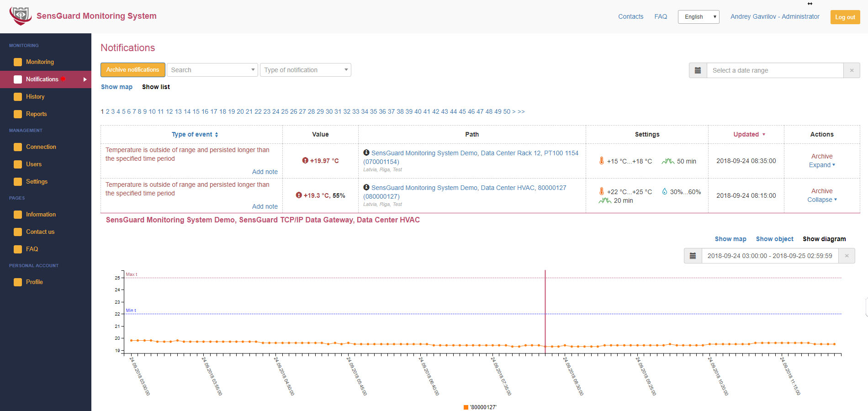Click the info icon for Data Center Rack 12
The width and height of the screenshot is (868, 411).
[366, 153]
